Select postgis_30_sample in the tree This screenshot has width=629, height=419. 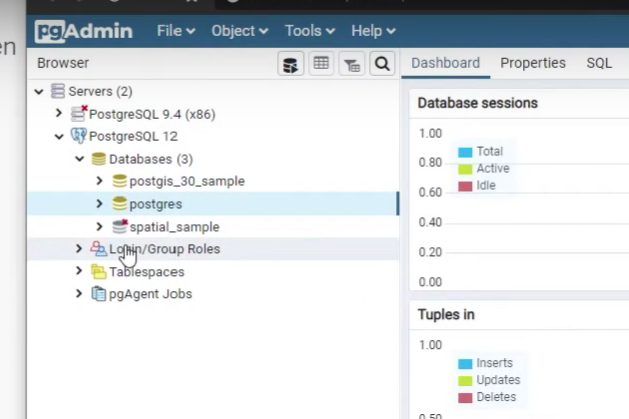[x=187, y=181]
